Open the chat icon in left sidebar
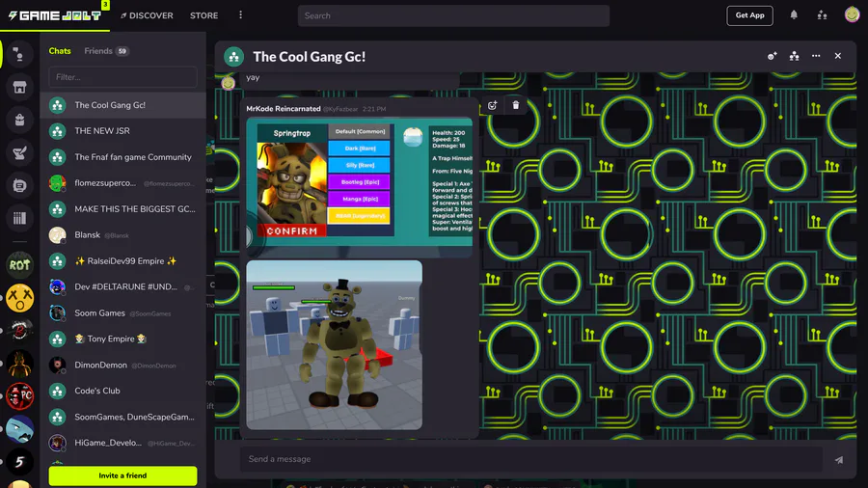Viewport: 868px width, 488px height. click(x=19, y=54)
